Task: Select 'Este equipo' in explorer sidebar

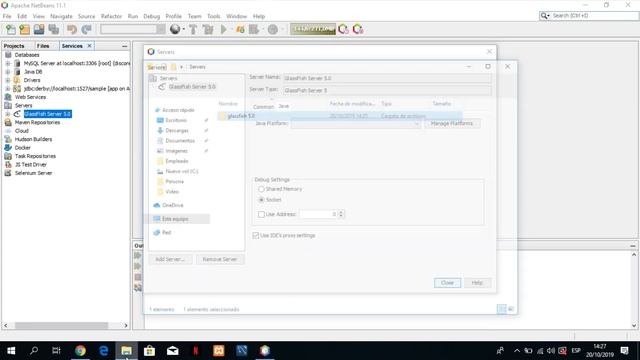Action: click(x=175, y=219)
